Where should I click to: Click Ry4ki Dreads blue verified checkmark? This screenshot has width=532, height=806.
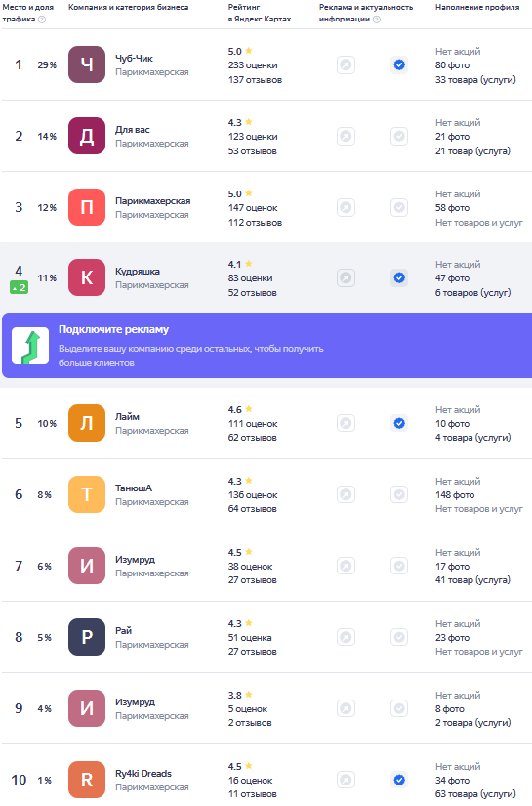coord(399,780)
